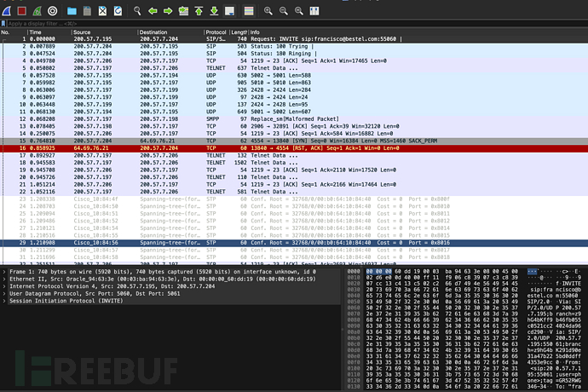Viewport: 588px width, 392px height.
Task: Select packet 3 Status 180 Ringing
Action: pos(294,54)
